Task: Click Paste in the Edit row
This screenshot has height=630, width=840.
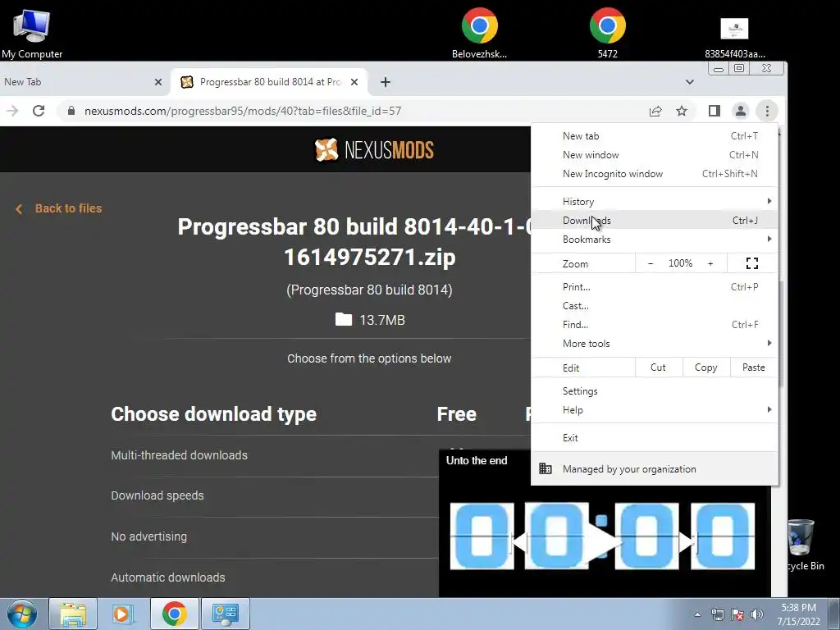Action: [753, 367]
